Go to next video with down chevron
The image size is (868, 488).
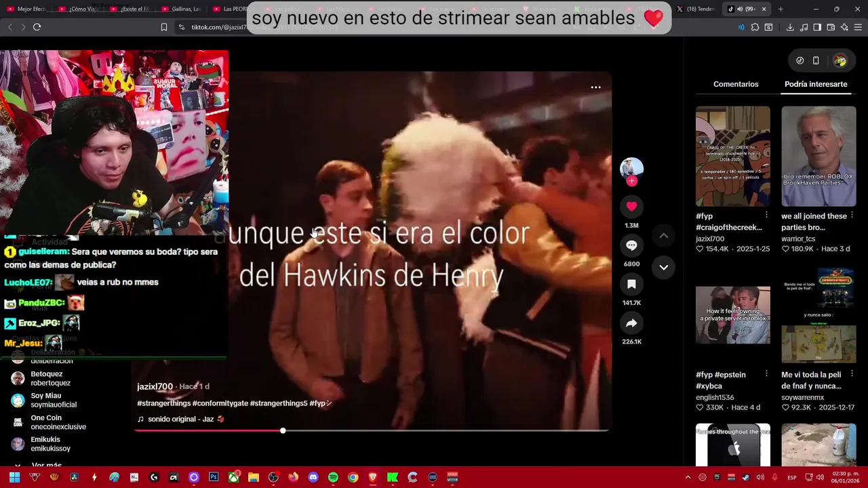tap(664, 267)
